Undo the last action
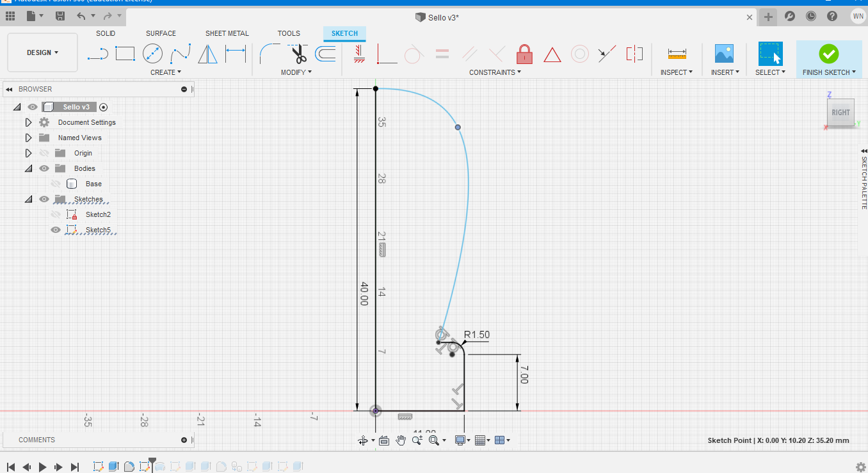Viewport: 868px width, 473px height. click(x=81, y=16)
